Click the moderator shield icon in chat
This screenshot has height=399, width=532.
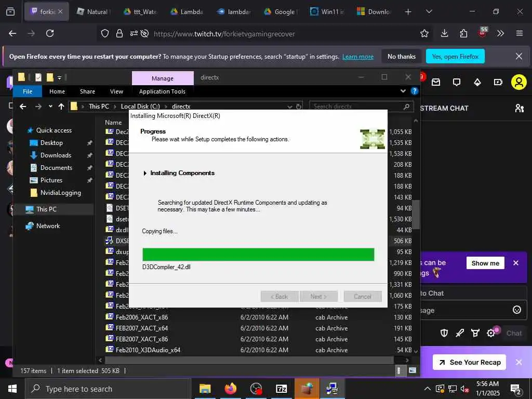coord(444,333)
